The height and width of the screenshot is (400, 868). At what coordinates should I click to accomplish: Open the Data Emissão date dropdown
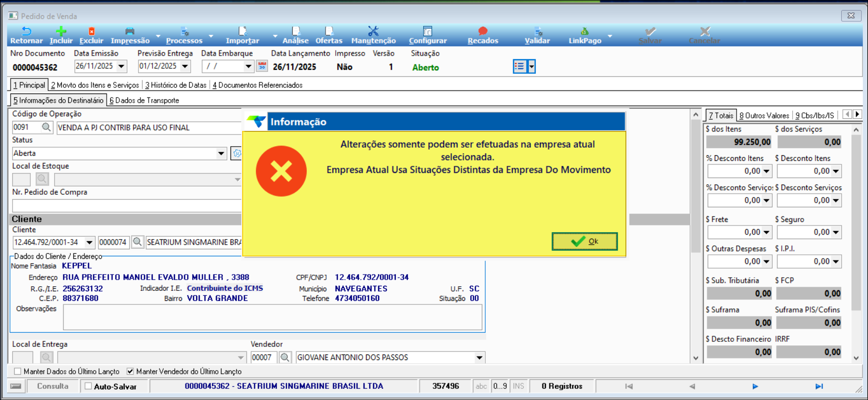tap(121, 66)
